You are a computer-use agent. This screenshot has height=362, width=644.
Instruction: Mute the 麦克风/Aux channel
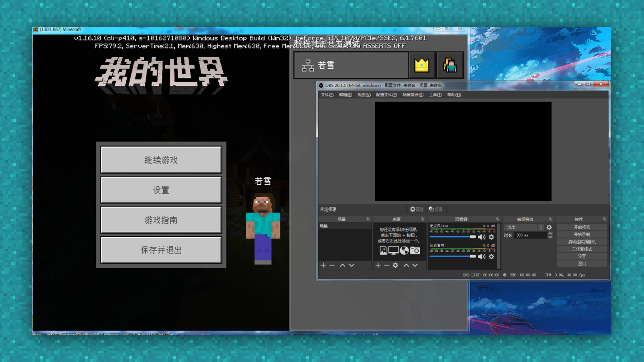[x=482, y=237]
